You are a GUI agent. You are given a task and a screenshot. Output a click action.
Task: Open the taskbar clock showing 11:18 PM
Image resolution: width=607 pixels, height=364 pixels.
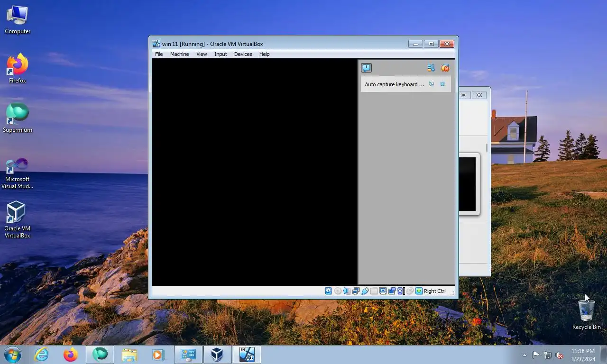583,355
